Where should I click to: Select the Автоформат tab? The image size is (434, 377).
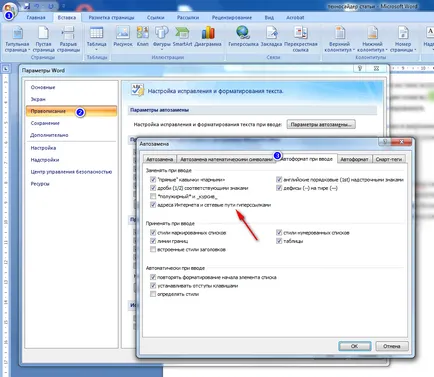[354, 159]
